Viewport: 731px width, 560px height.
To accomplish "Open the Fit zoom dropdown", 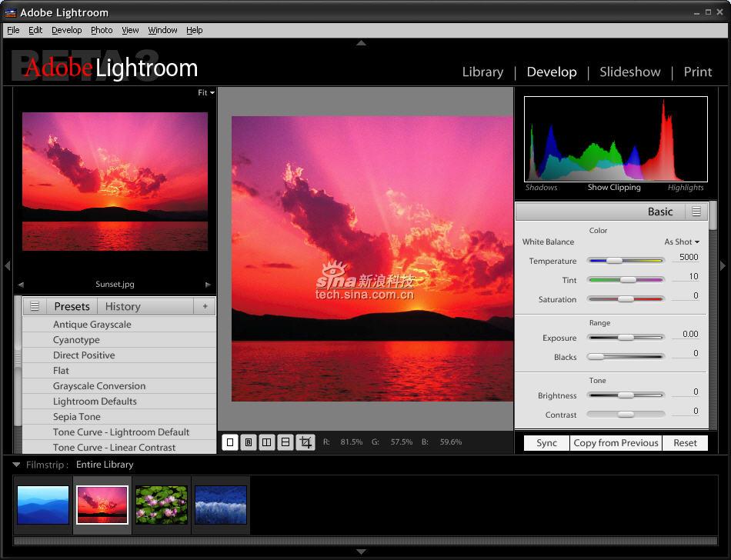I will point(205,92).
